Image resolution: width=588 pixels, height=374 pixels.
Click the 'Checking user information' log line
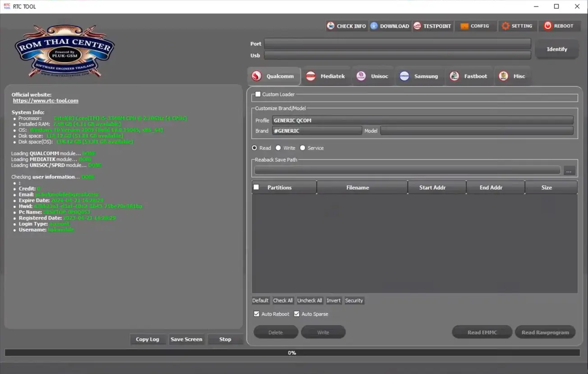53,177
